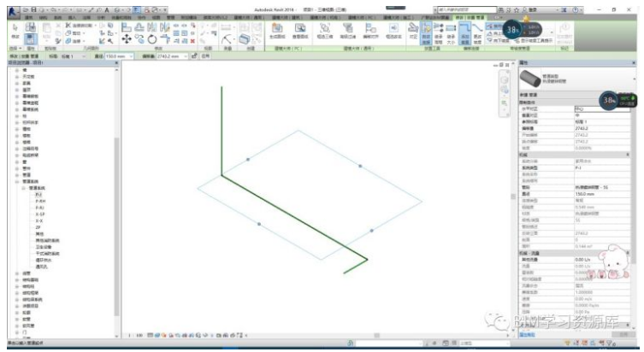Open the Architecture ribbon tab
644x352 pixels.
point(29,18)
